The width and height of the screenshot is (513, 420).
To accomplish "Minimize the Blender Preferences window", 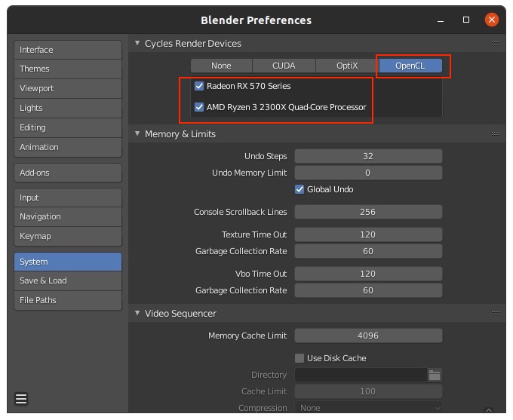I will [x=441, y=20].
